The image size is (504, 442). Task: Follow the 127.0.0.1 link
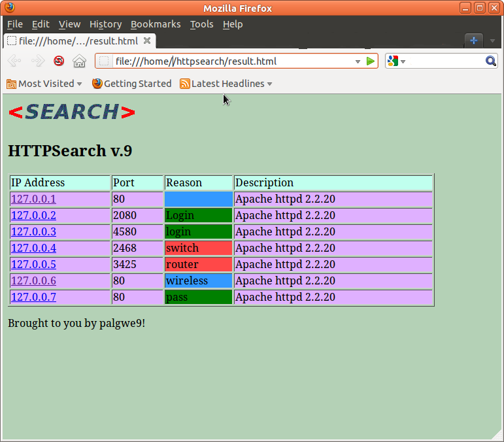pos(33,199)
